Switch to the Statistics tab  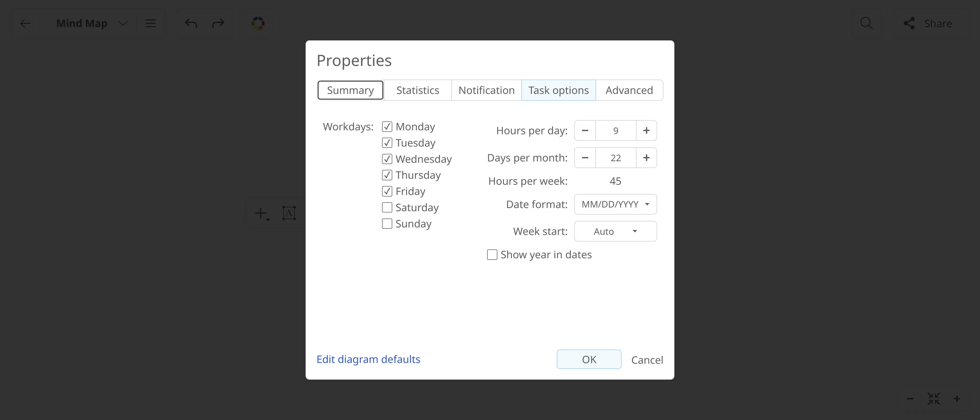[x=417, y=91]
